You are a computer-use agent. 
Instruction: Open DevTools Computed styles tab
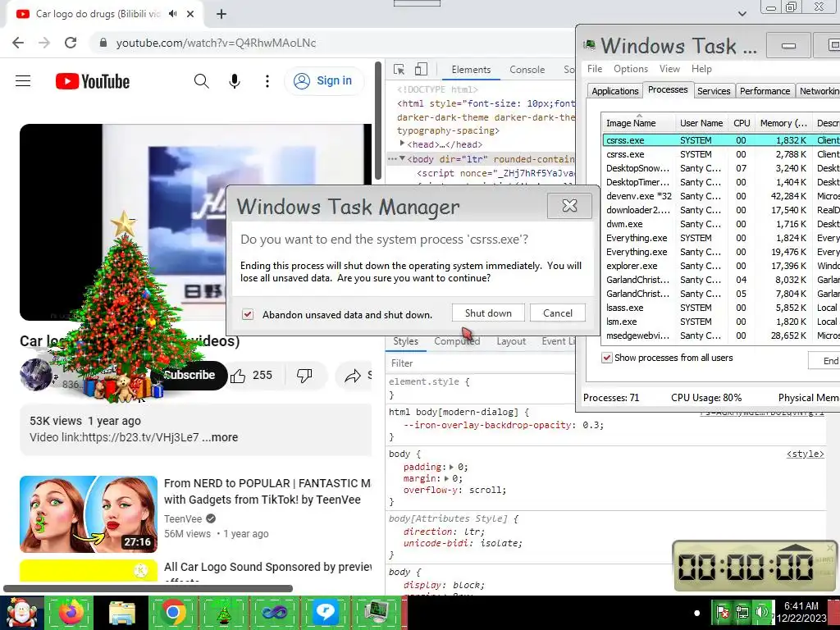456,341
